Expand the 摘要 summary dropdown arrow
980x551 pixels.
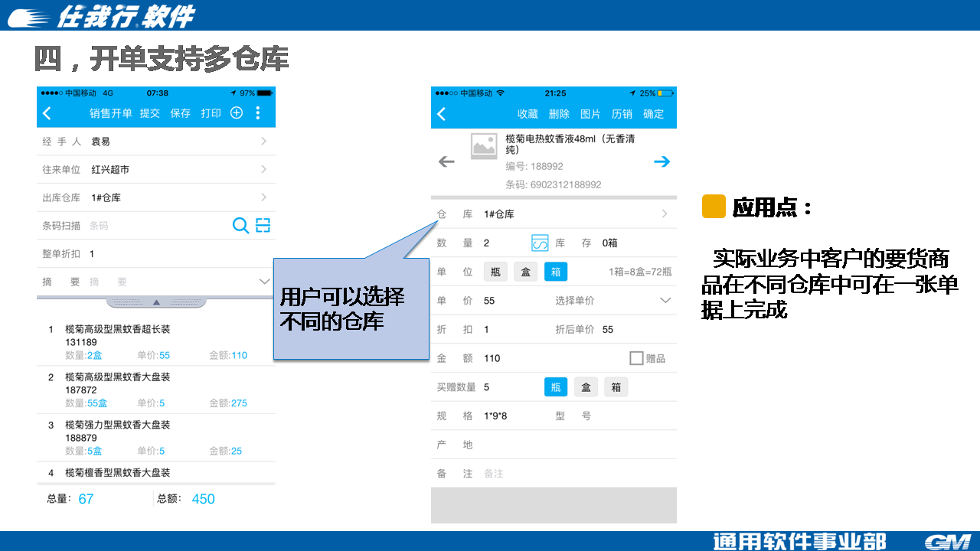[x=264, y=282]
